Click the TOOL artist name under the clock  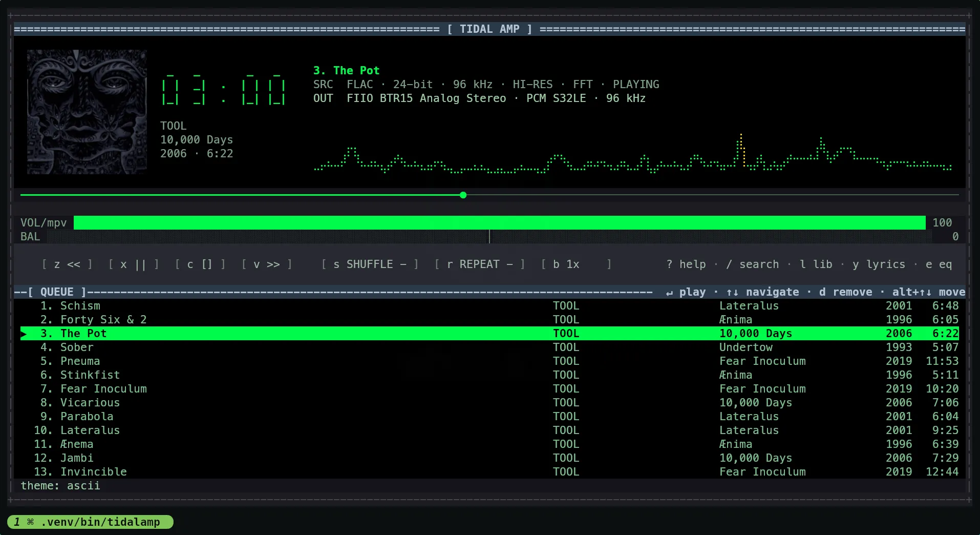[174, 126]
